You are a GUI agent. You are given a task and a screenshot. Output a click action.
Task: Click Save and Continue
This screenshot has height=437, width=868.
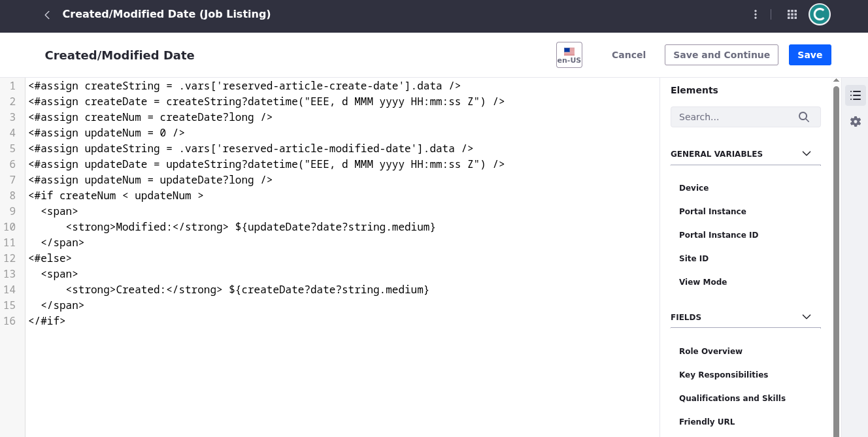(722, 55)
